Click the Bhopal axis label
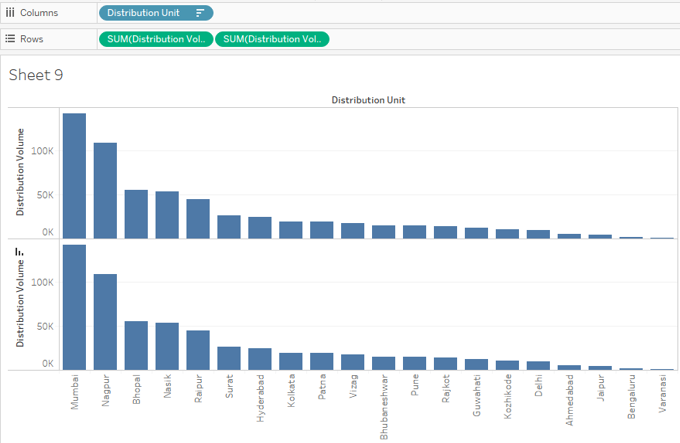The width and height of the screenshot is (680, 443). tap(136, 389)
